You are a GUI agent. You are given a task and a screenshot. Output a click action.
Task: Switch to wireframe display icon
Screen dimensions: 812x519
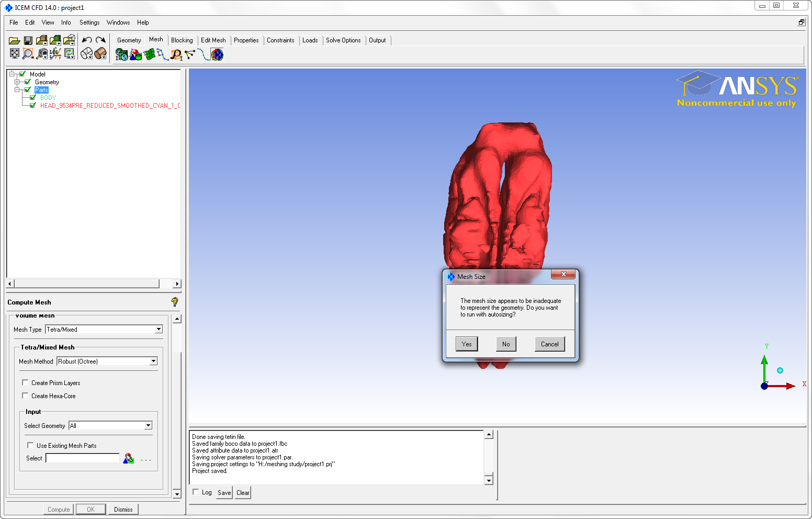[87, 53]
